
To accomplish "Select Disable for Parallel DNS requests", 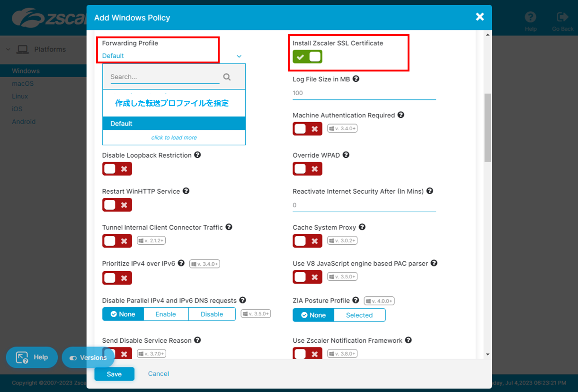I will 212,314.
